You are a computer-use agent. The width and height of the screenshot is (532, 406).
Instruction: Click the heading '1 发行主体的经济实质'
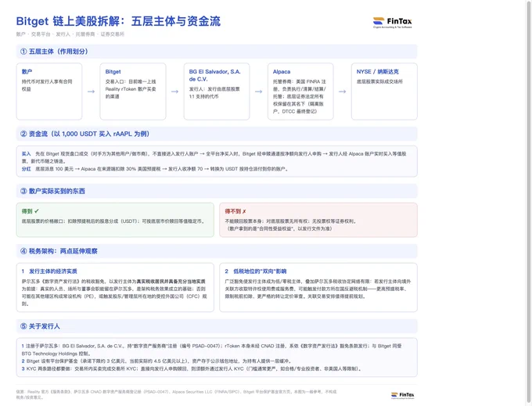pyautogui.click(x=49, y=271)
